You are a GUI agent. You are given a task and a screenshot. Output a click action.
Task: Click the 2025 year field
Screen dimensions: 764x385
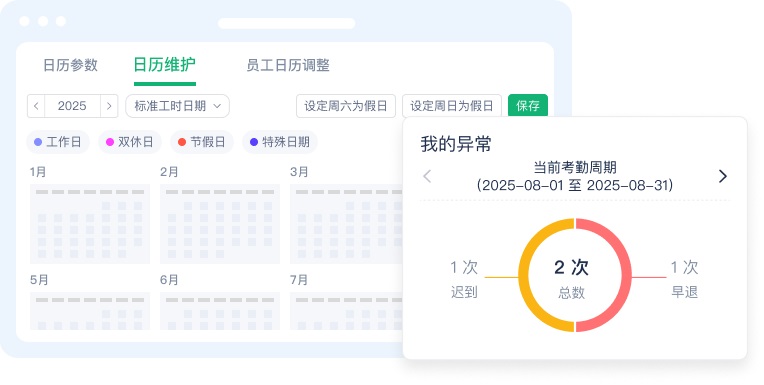coord(72,106)
